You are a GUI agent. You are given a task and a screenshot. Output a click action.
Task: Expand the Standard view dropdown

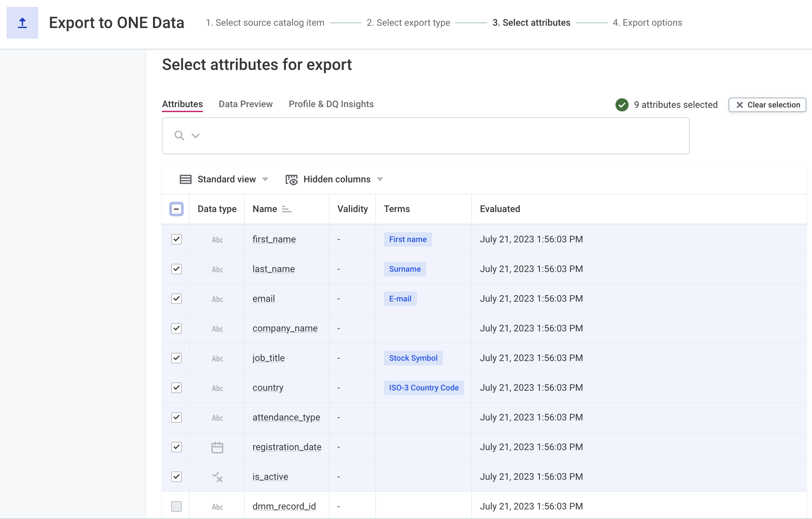pos(265,179)
